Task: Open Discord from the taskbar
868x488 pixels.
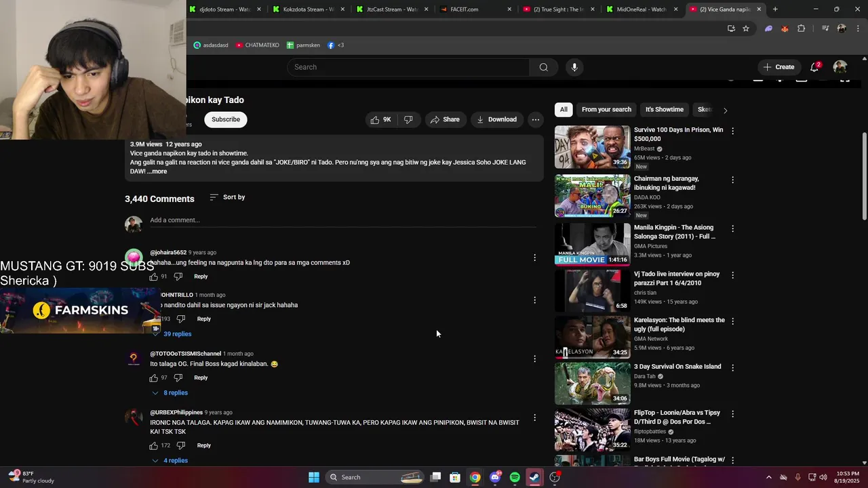Action: (495, 477)
